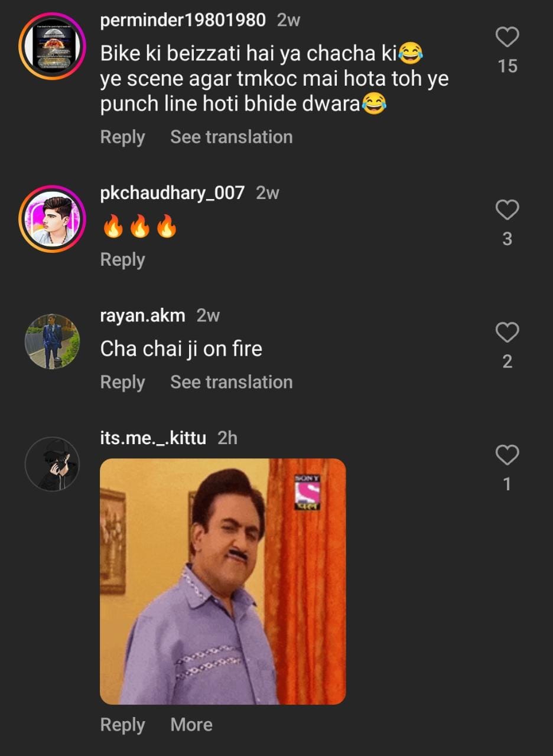
Task: Open pkchaudhary_007's profile avatar
Action: pyautogui.click(x=52, y=220)
